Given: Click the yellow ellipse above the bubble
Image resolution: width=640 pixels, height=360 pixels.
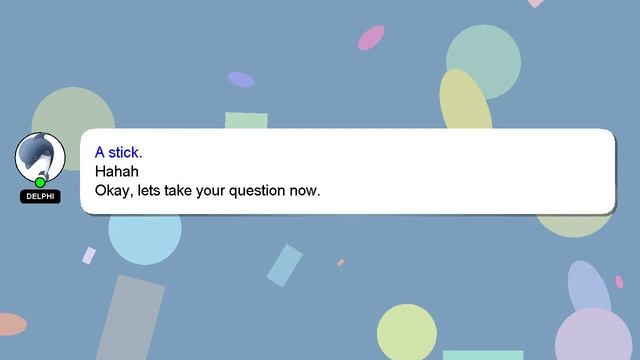Looking at the screenshot, I should [x=465, y=100].
